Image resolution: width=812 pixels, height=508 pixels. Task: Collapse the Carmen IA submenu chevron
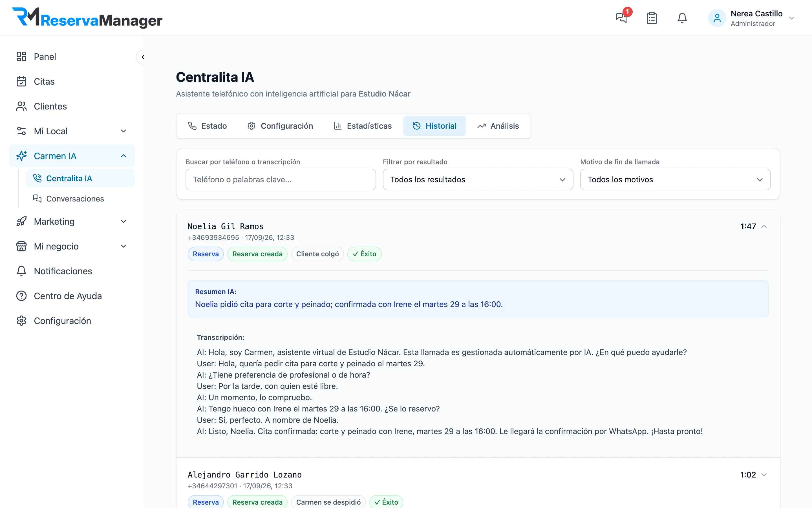coord(123,156)
